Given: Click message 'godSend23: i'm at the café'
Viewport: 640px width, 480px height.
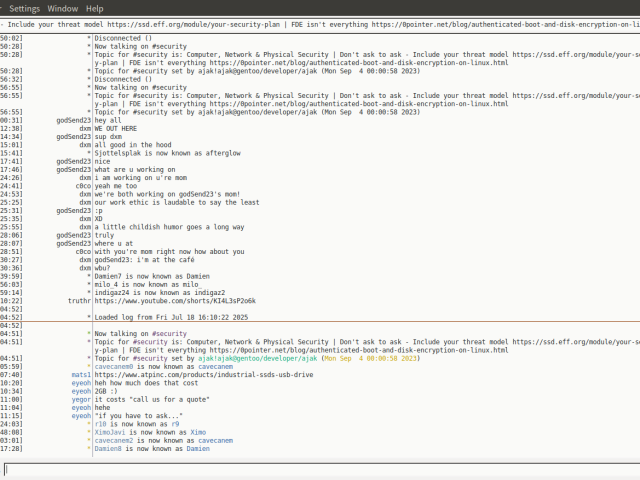Looking at the screenshot, I should [144, 260].
